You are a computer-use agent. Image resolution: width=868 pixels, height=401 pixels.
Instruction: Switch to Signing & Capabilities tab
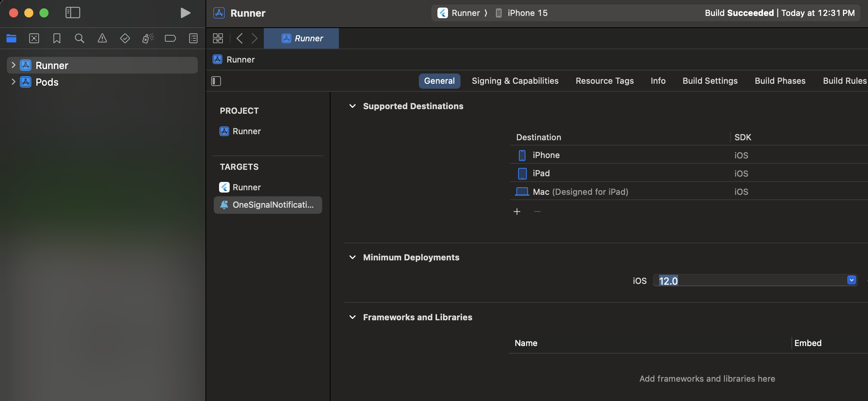pos(515,81)
